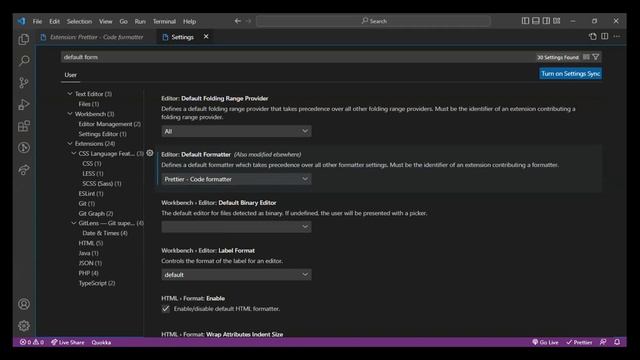Open the settings filter funnel
640x360 pixels.
pyautogui.click(x=596, y=57)
